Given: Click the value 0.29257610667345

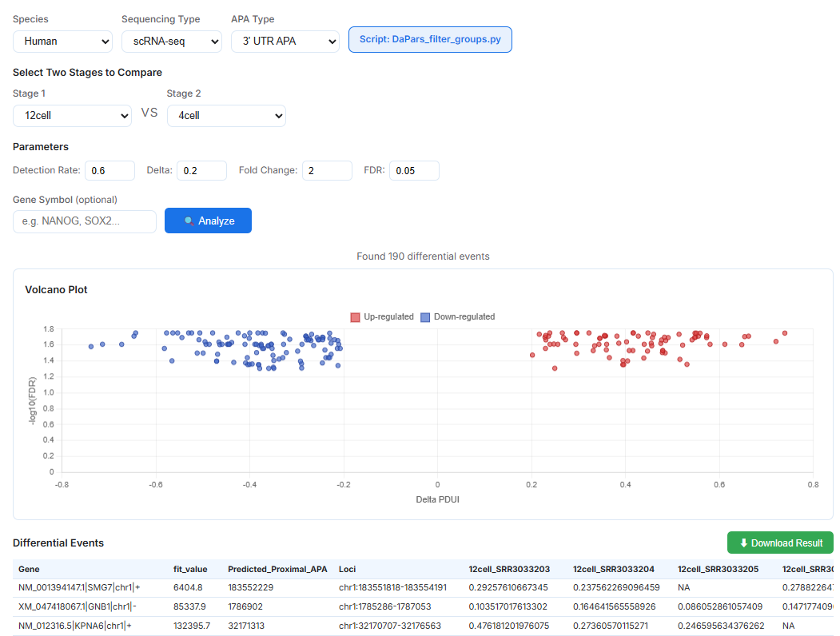Looking at the screenshot, I should pos(508,587).
